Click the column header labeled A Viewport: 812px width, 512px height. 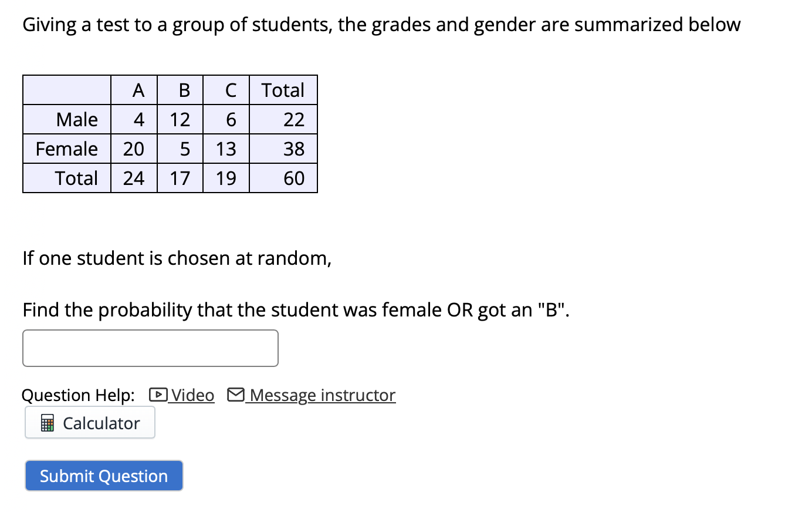[138, 90]
